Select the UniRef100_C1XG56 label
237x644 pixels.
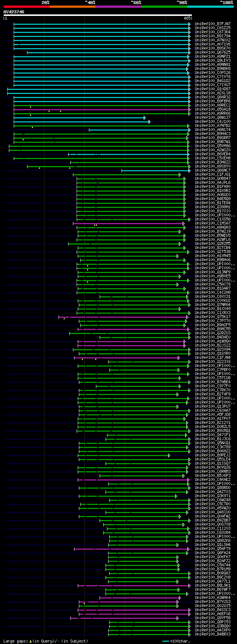click(x=213, y=219)
